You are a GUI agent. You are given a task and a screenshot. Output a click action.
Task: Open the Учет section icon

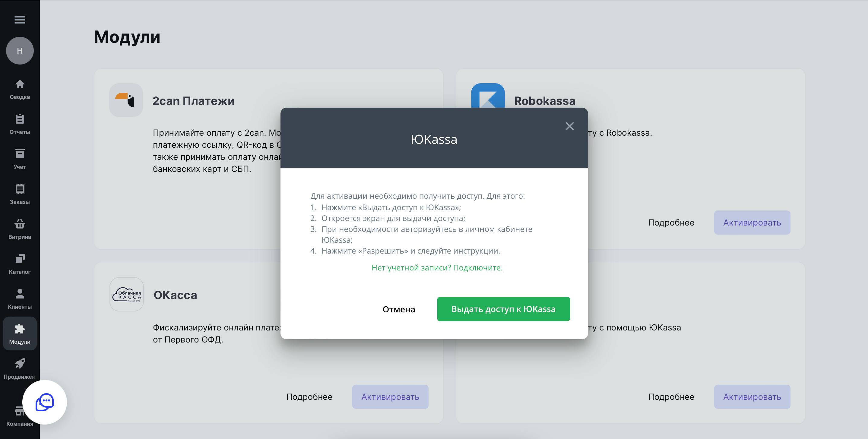point(20,154)
